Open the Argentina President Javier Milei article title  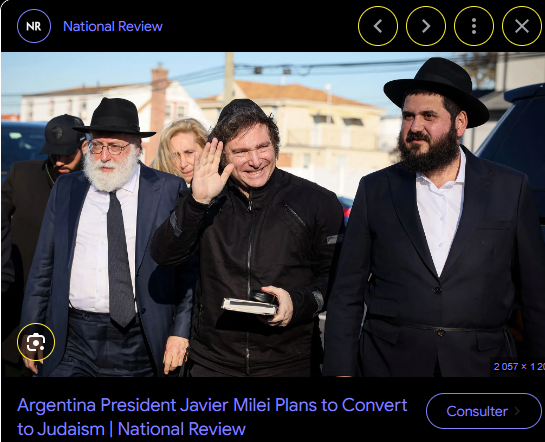212,417
